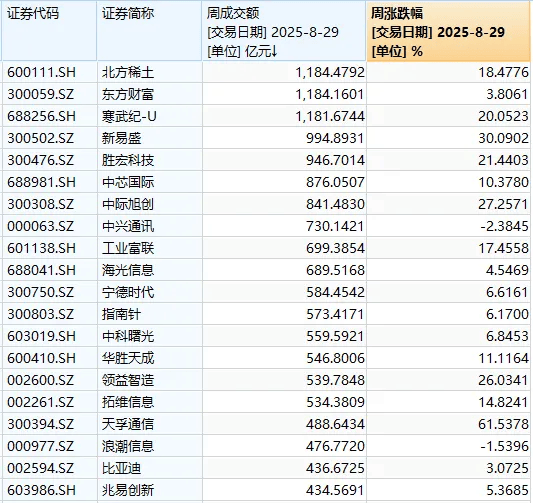Screen dimensions: 533x503
Task: Select code cell 600410.SH
Action: click(49, 358)
